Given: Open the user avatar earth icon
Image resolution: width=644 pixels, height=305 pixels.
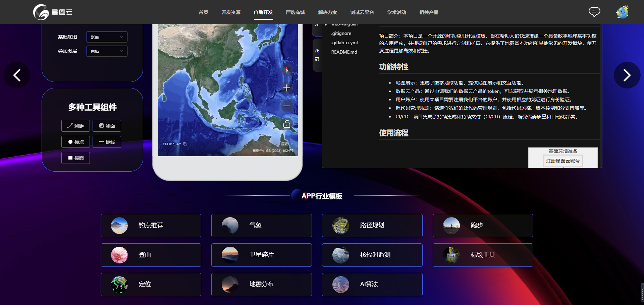Looking at the screenshot, I should click(623, 12).
